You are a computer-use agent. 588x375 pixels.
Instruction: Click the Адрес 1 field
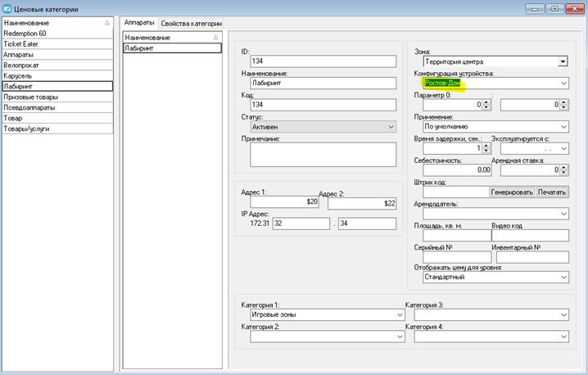[284, 201]
